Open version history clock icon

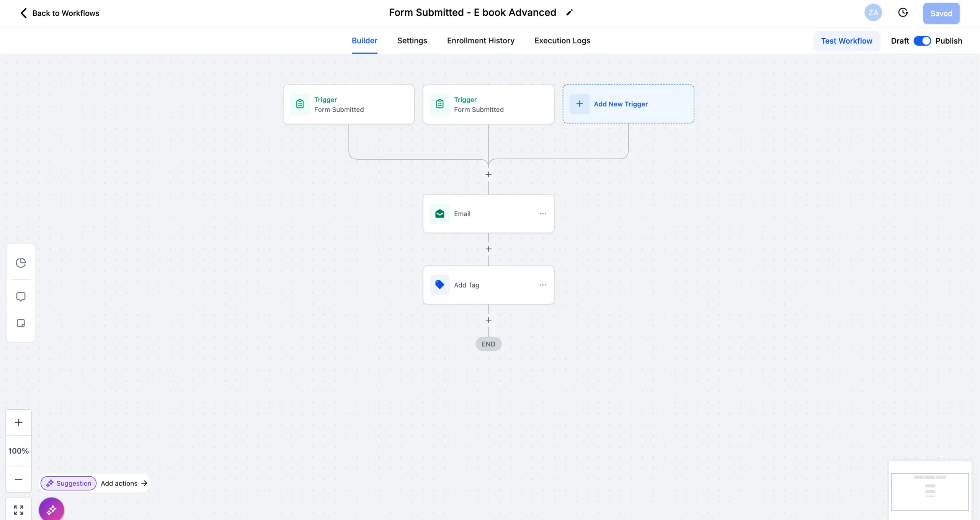[x=903, y=13]
